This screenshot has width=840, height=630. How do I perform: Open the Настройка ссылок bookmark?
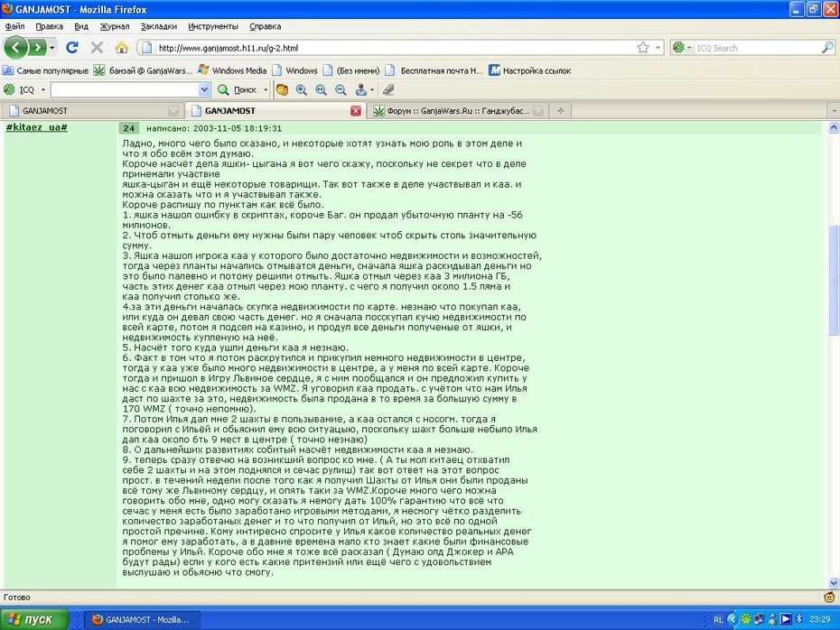click(530, 70)
